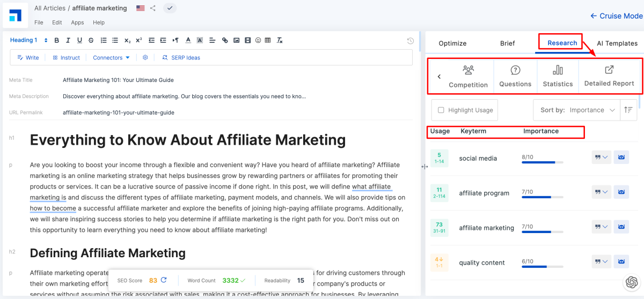Click the Meta Title text field

118,80
